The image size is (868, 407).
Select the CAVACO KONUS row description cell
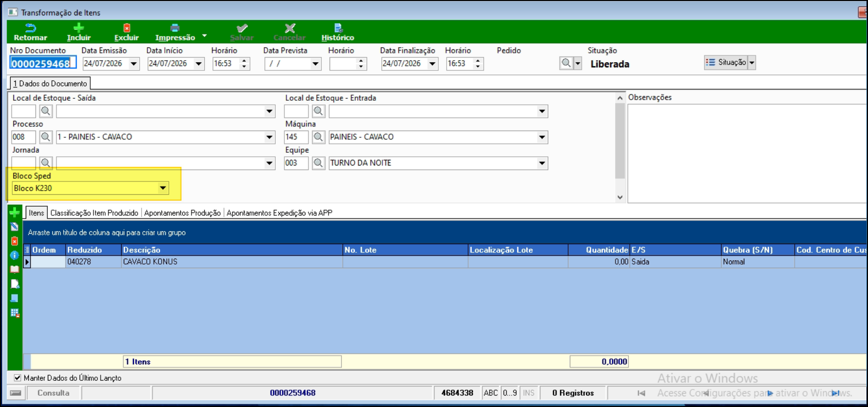point(232,262)
